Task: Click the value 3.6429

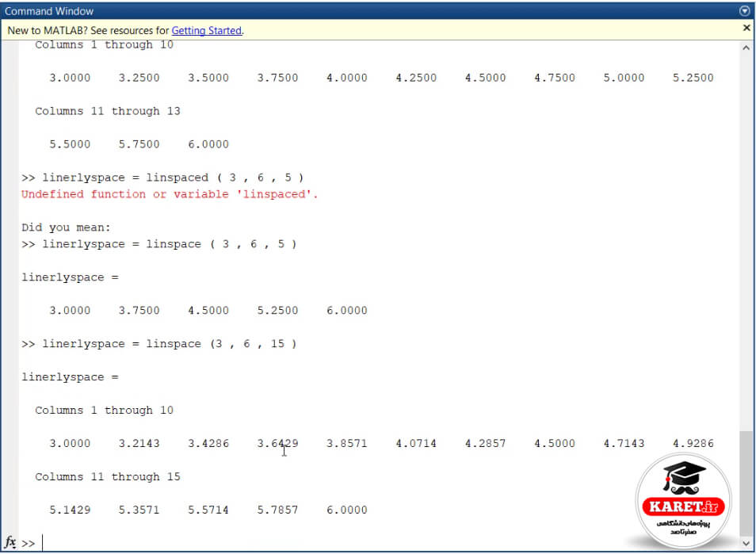Action: click(x=277, y=443)
